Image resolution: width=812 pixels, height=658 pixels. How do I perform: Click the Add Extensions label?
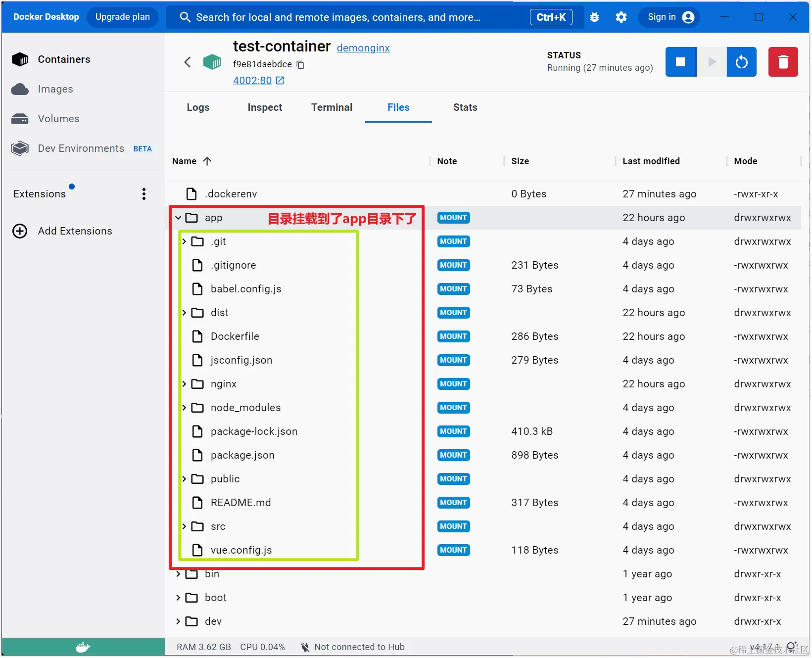(x=75, y=231)
